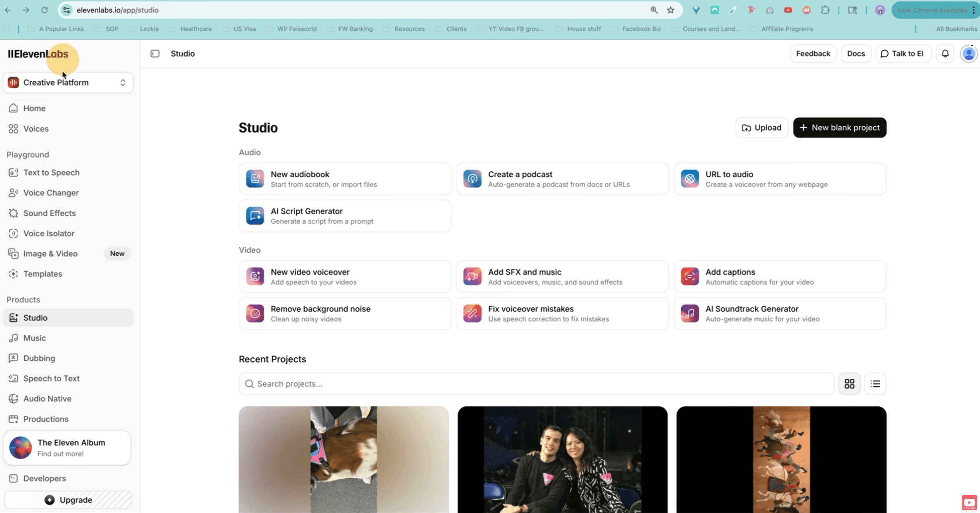980x513 pixels.
Task: Open the Affiliate Programs bookmarks folder
Action: coord(782,29)
